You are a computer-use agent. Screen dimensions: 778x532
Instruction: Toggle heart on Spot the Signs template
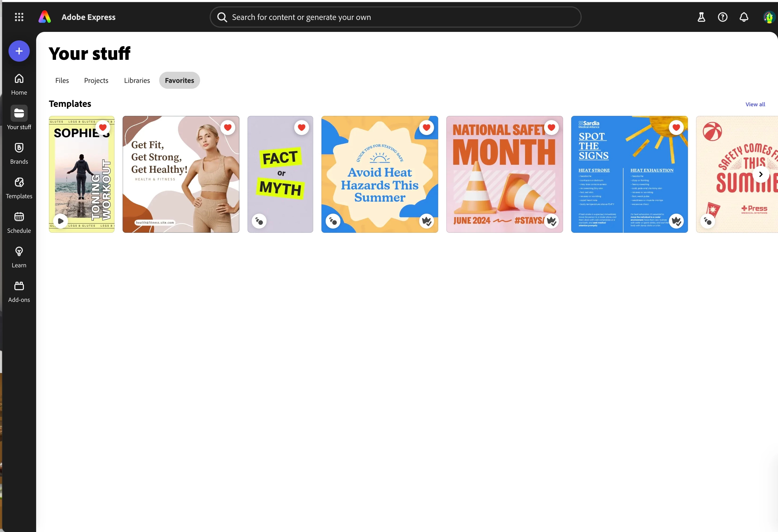676,128
